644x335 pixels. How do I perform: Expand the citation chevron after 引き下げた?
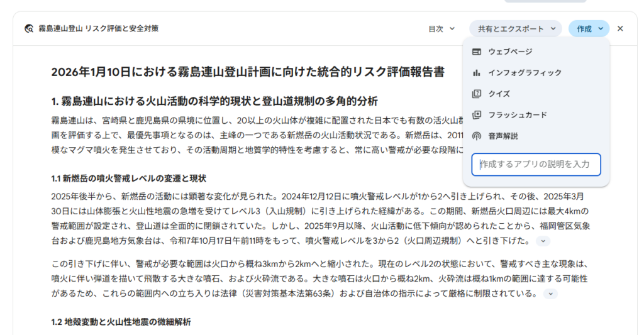[543, 241]
